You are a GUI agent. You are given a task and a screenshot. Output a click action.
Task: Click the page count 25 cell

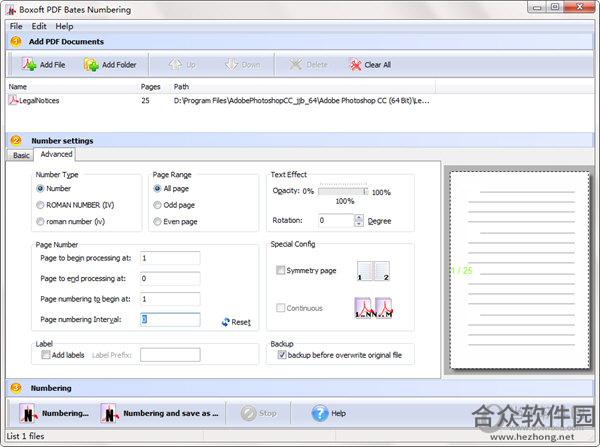coord(145,101)
